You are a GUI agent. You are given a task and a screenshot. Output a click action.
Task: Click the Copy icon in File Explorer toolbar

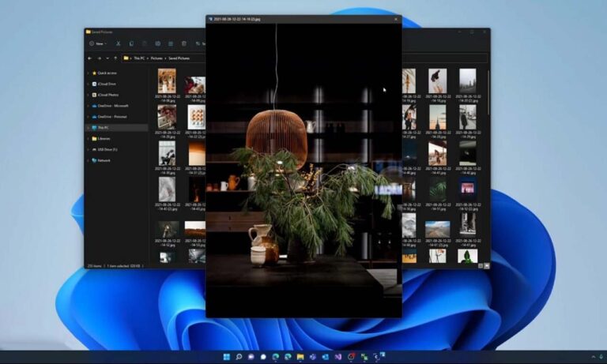(x=131, y=43)
